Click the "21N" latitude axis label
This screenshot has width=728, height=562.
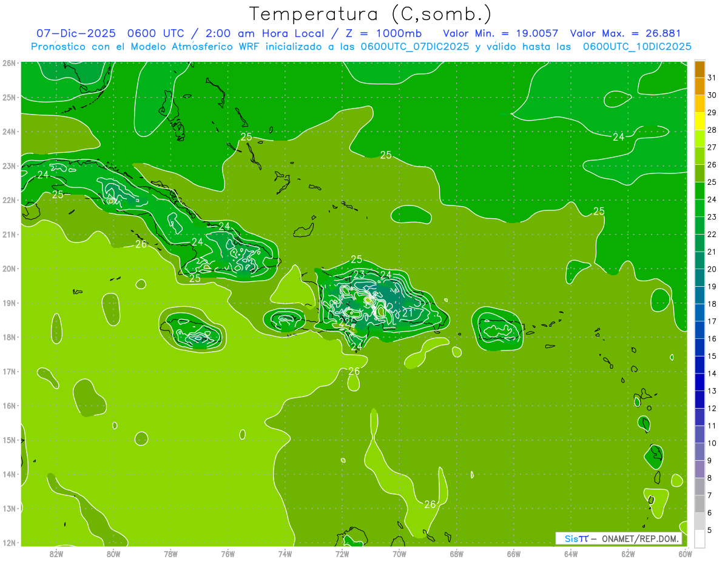(9, 234)
